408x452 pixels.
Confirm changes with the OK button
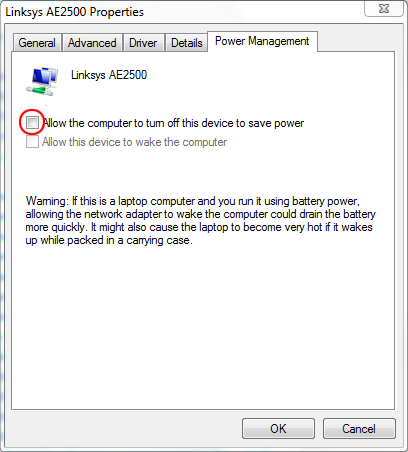[278, 428]
